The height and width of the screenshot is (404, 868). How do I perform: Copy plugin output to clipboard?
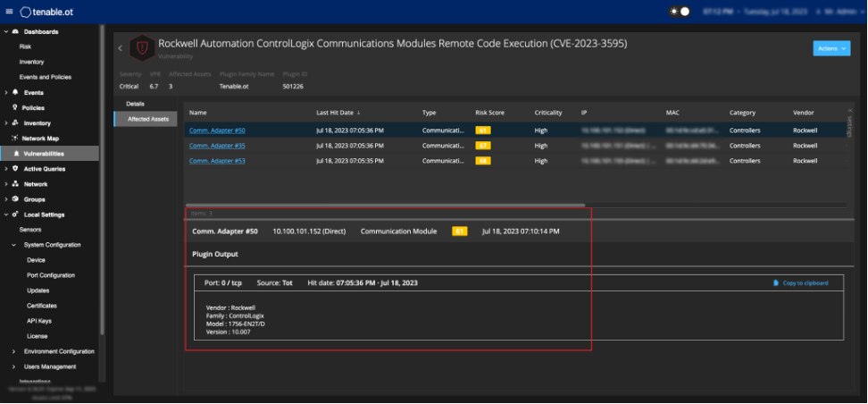click(800, 282)
